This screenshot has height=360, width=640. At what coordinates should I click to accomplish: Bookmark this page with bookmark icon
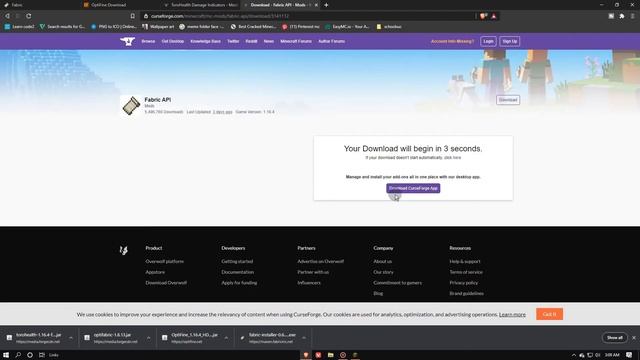(x=133, y=16)
